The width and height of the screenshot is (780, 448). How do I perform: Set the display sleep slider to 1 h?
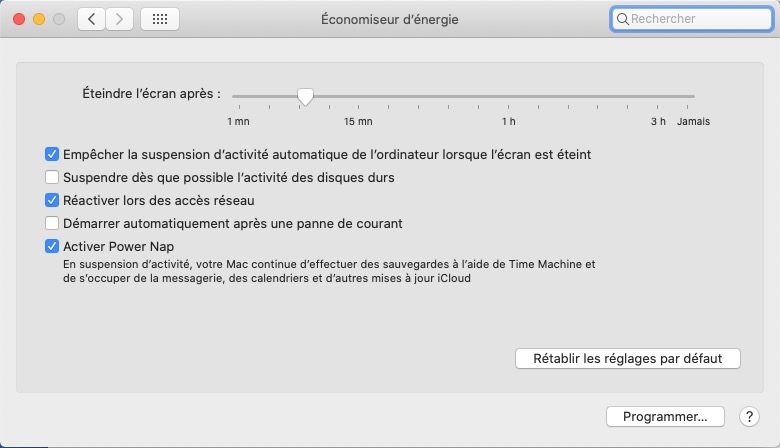(509, 97)
